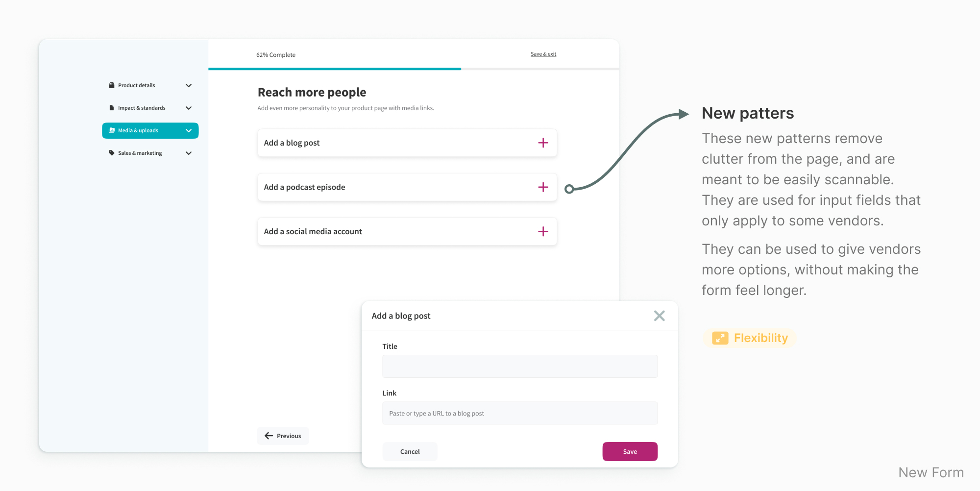Screen dimensions: 980x491
Task: Click Cancel in the blog post dialog
Action: pyautogui.click(x=410, y=452)
